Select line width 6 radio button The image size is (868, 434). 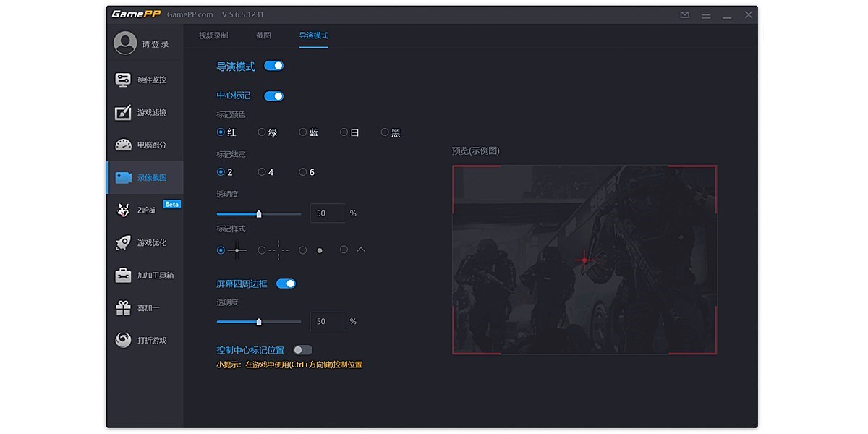tap(303, 172)
